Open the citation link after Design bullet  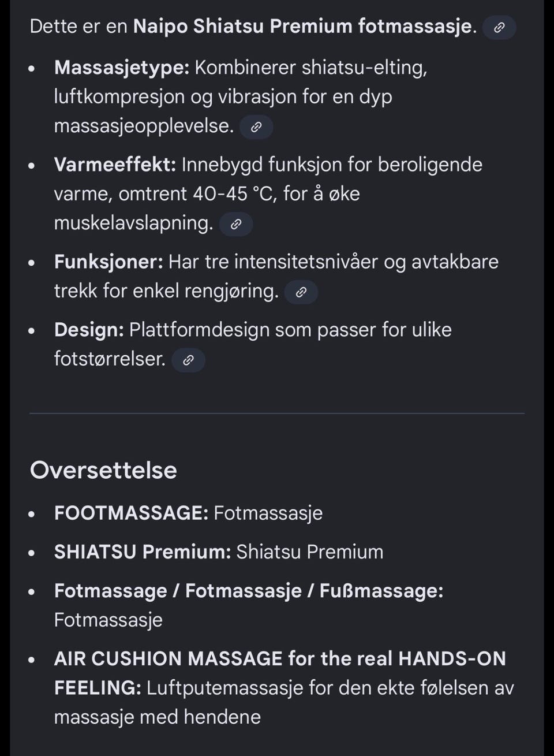pyautogui.click(x=188, y=360)
